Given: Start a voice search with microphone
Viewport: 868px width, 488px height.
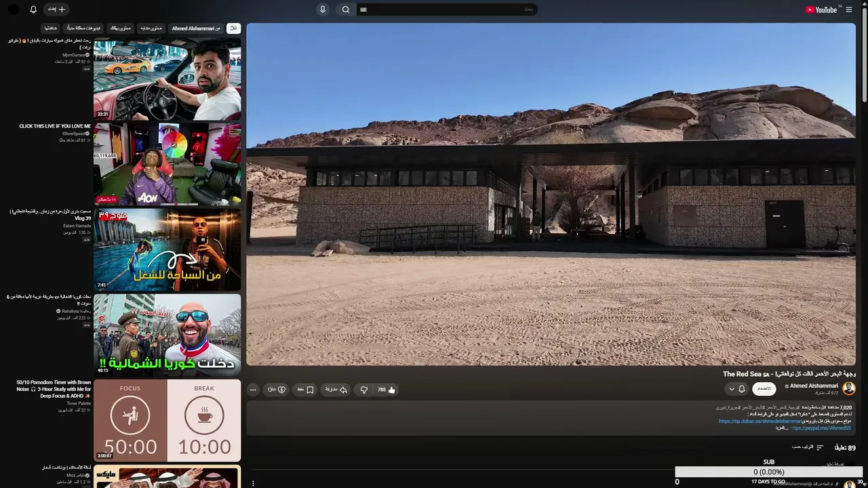Looking at the screenshot, I should pos(323,9).
